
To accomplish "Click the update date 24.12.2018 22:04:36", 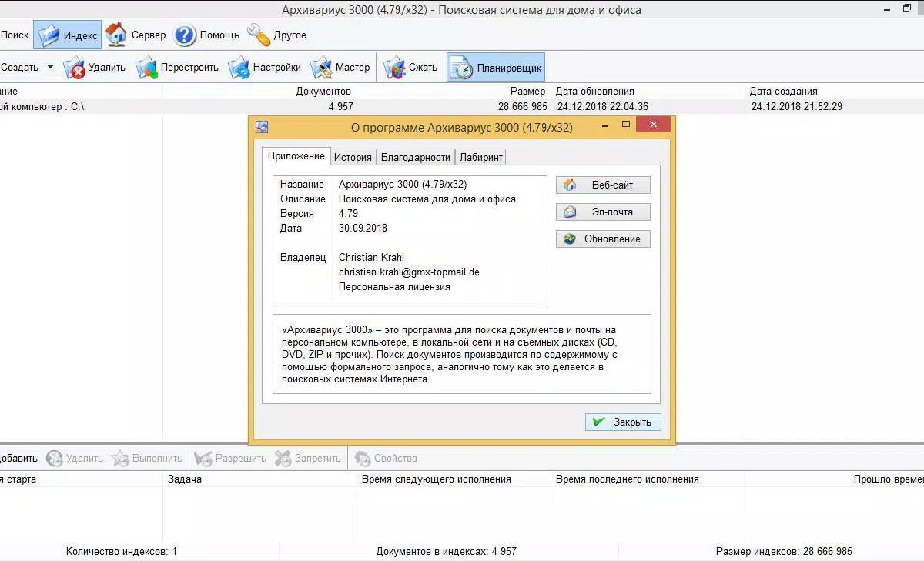I will 603,107.
